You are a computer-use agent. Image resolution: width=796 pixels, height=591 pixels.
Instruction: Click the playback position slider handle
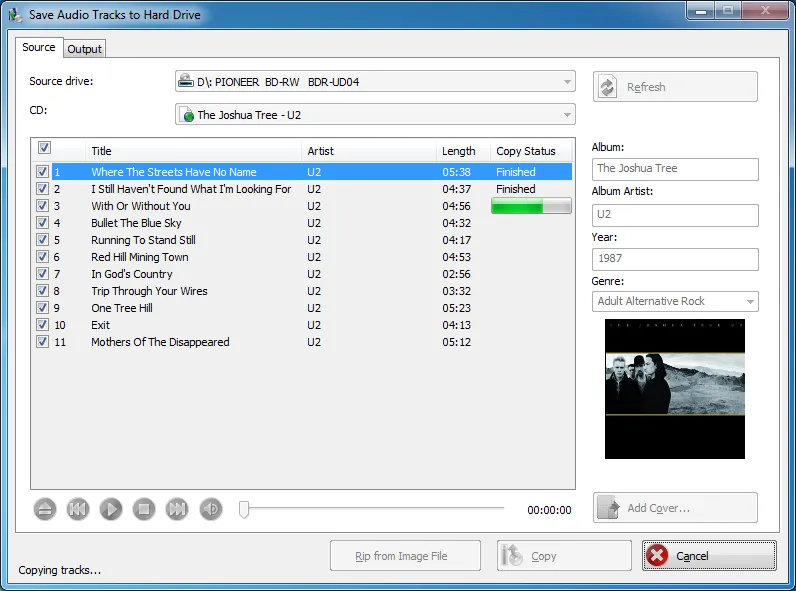[244, 509]
